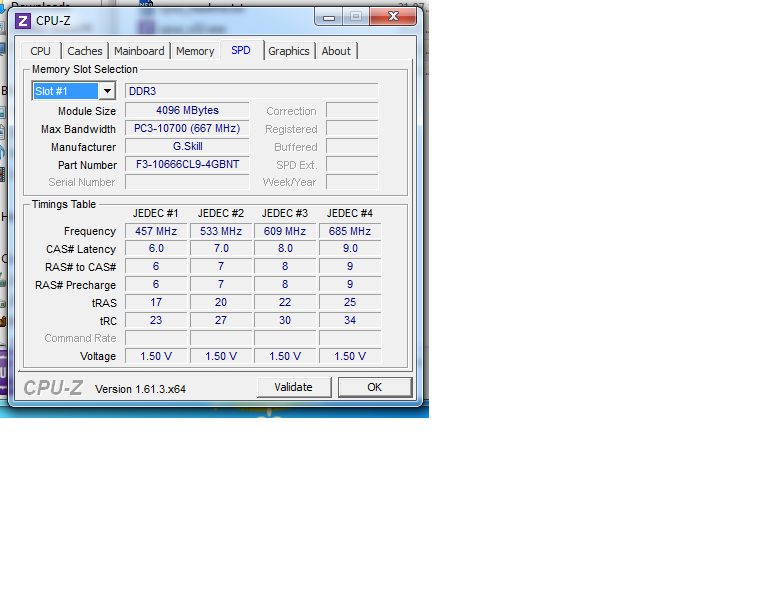The width and height of the screenshot is (768, 614).
Task: Click the JEDEC #4 column header
Action: (350, 213)
